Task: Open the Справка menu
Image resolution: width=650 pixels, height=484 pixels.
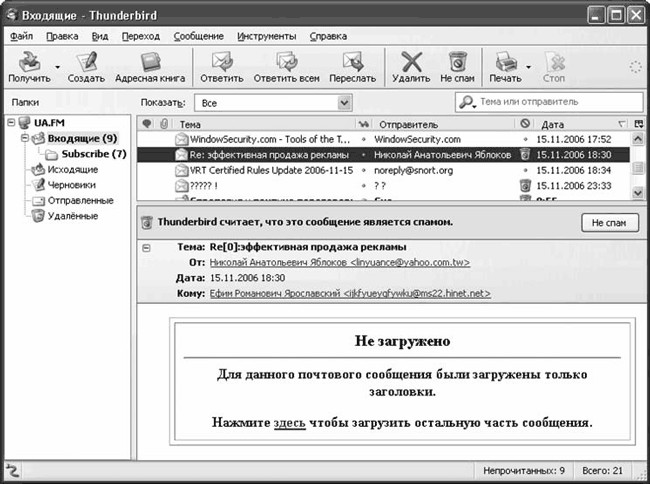Action: click(x=328, y=36)
